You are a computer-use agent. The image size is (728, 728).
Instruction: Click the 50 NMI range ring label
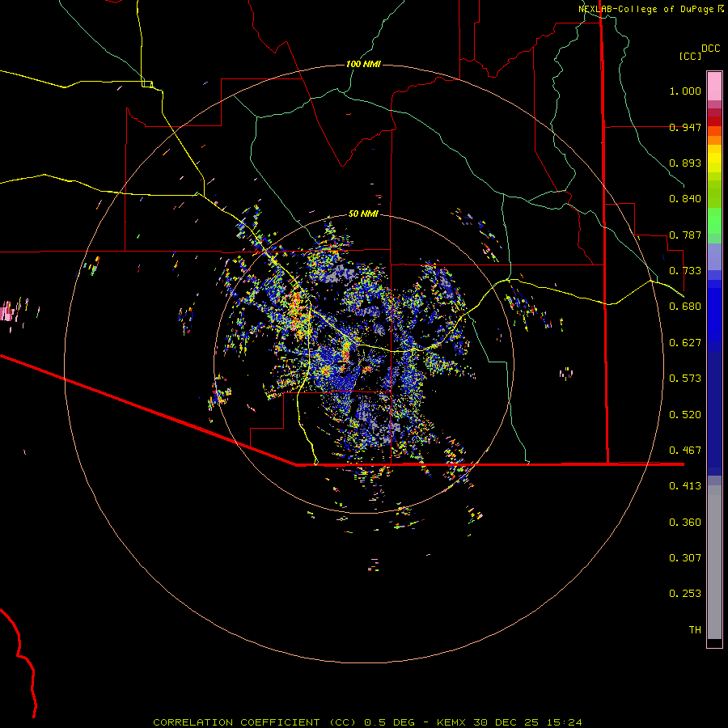pos(363,214)
